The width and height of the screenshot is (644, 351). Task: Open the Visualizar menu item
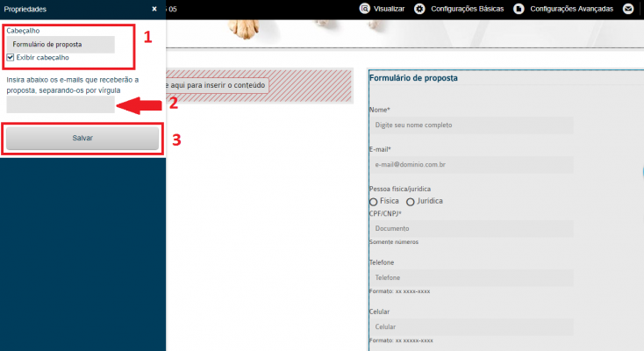pyautogui.click(x=389, y=9)
